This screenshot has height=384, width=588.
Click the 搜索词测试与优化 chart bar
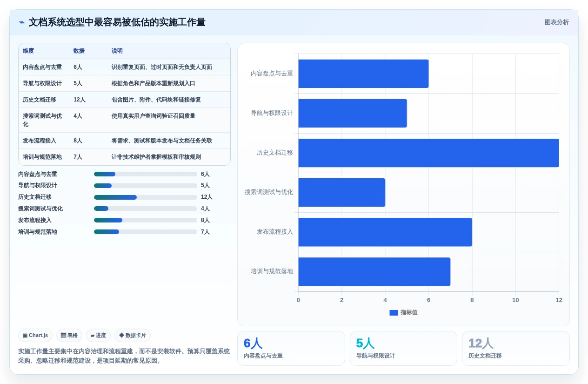click(x=341, y=192)
